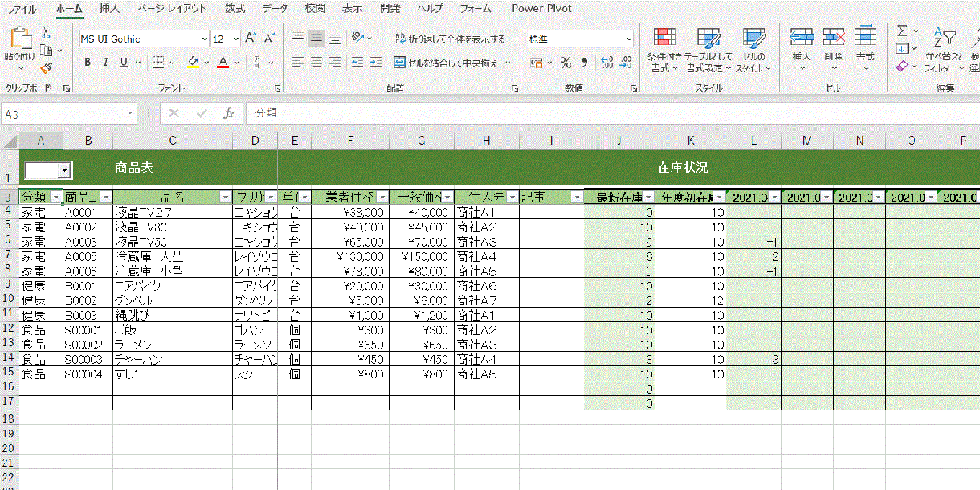Viewport: 980px width, 490px height.
Task: Click the Cut scissors icon
Action: click(47, 33)
